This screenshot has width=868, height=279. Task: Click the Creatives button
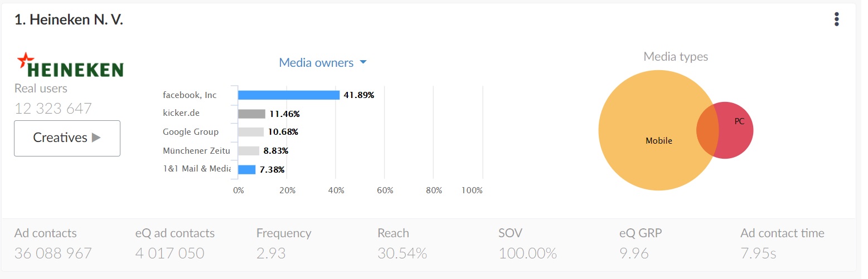(x=67, y=138)
